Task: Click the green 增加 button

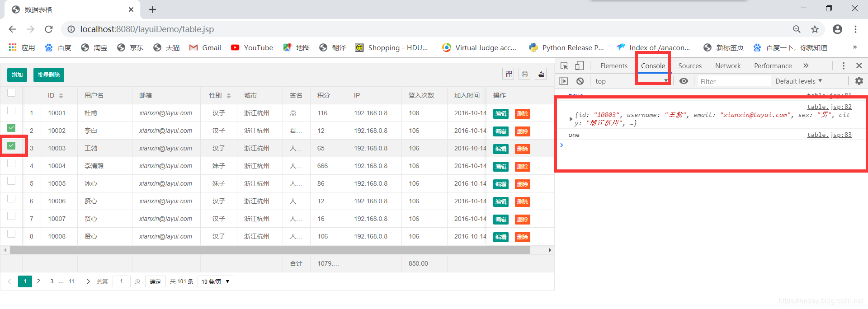Action: 17,75
